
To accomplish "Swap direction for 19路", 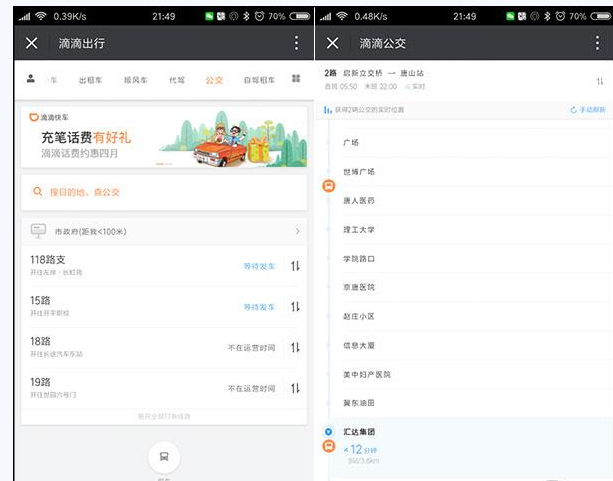I will point(296,389).
